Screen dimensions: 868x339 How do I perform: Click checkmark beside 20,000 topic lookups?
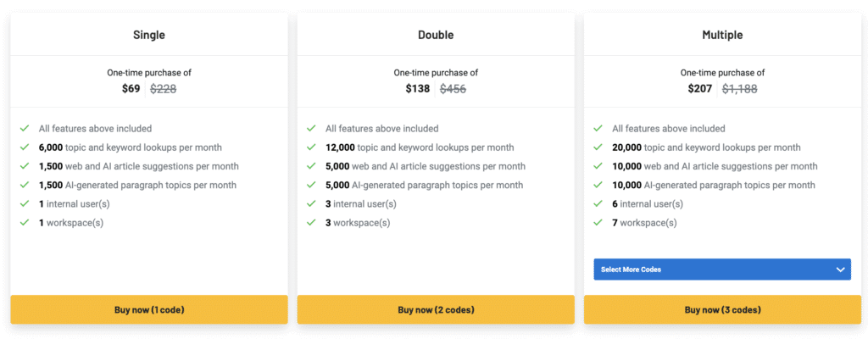pos(599,147)
